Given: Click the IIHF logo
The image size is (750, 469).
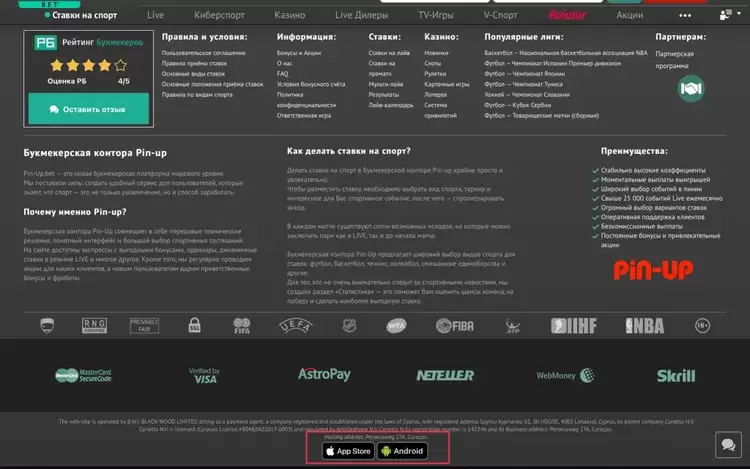Looking at the screenshot, I should [574, 326].
